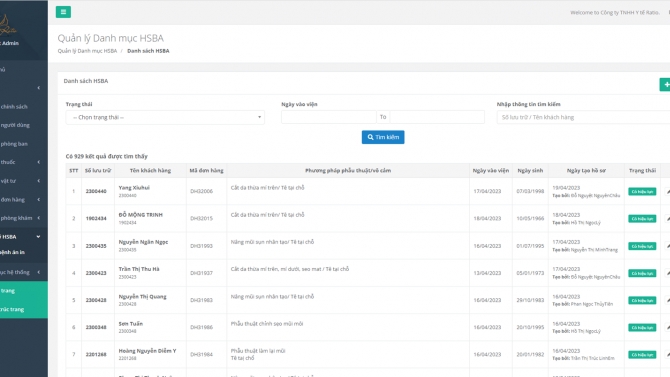670x377 pixels.
Task: Click order code DH31986
Action: pos(201,327)
